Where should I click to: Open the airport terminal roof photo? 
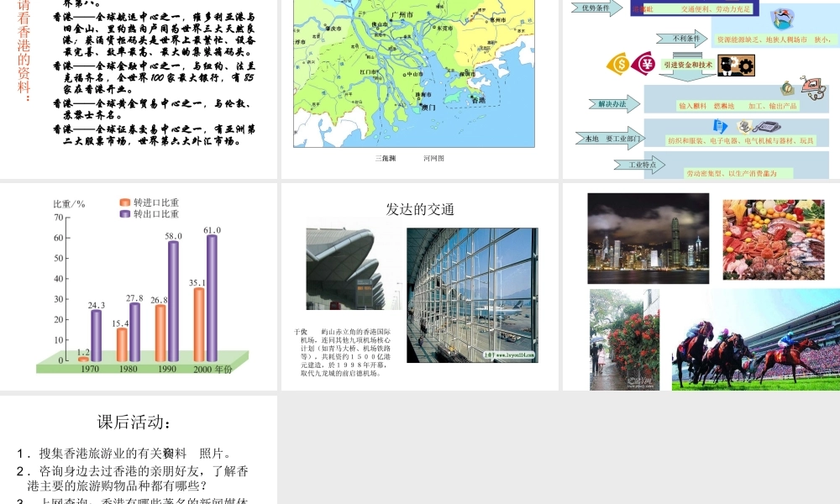click(x=354, y=269)
